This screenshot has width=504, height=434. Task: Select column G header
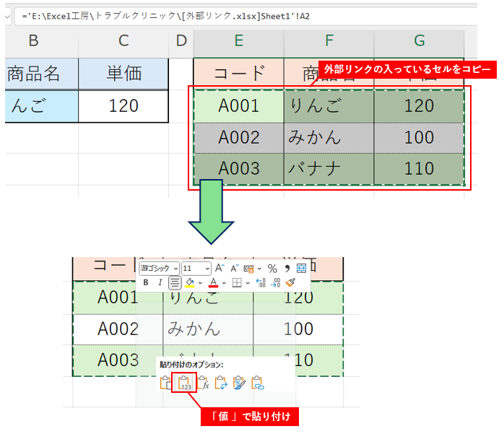pos(419,42)
